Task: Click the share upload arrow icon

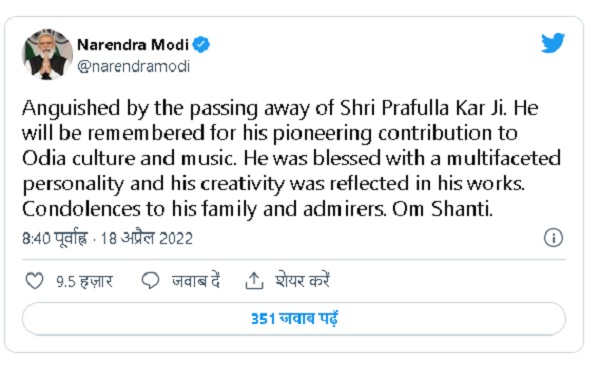Action: click(254, 280)
